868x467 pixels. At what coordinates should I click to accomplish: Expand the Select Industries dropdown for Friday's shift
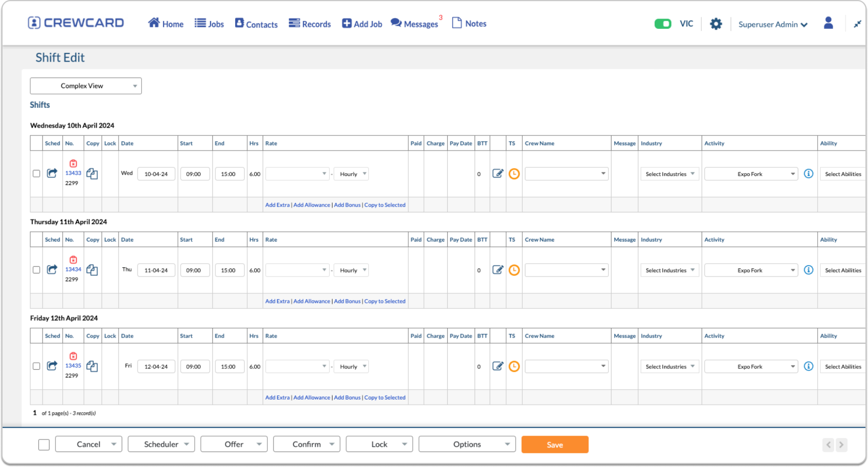[669, 366]
